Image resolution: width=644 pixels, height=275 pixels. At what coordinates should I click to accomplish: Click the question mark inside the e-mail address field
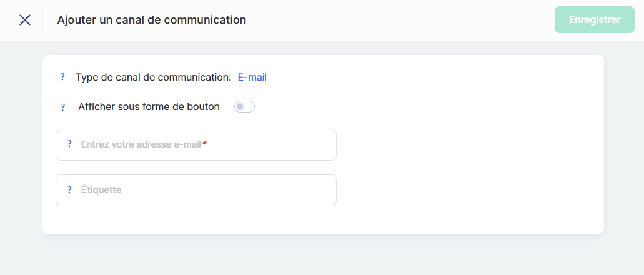coord(69,144)
